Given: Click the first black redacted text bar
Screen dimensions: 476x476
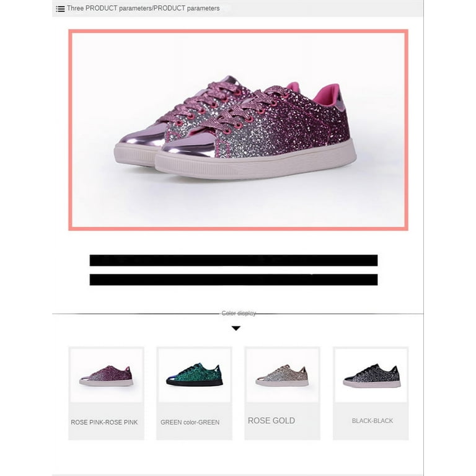Looking at the screenshot, I should click(234, 260).
